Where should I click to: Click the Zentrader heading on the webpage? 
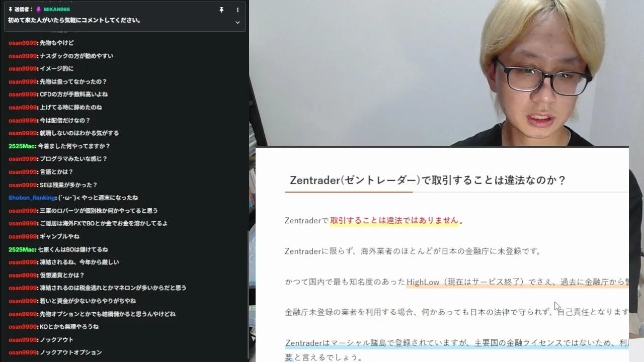click(428, 180)
